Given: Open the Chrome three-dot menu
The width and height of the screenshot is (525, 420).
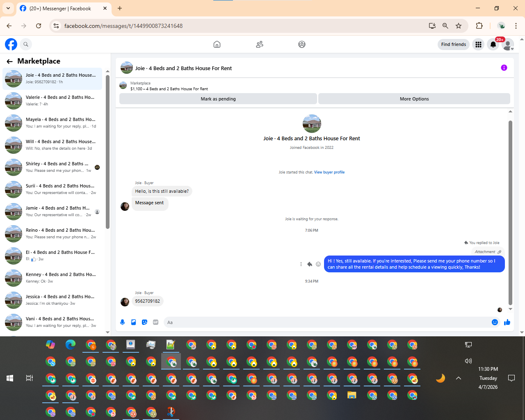Looking at the screenshot, I should 516,26.
